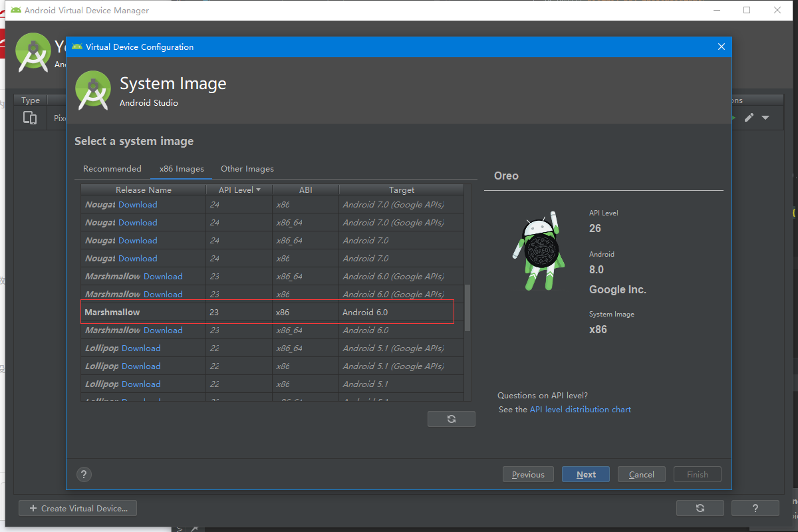Click Download next to Nougat API 24
Image resolution: width=798 pixels, height=532 pixels.
click(x=138, y=204)
